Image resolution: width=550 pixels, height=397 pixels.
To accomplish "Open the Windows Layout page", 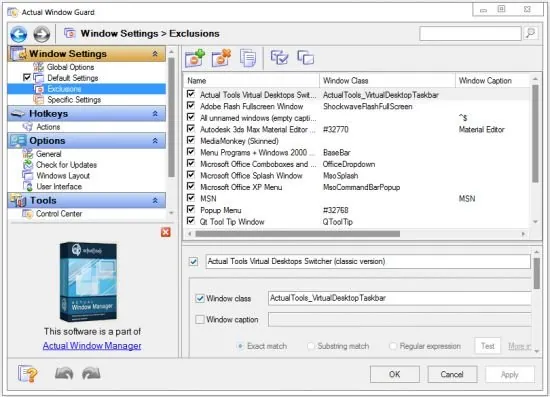I will coord(63,175).
